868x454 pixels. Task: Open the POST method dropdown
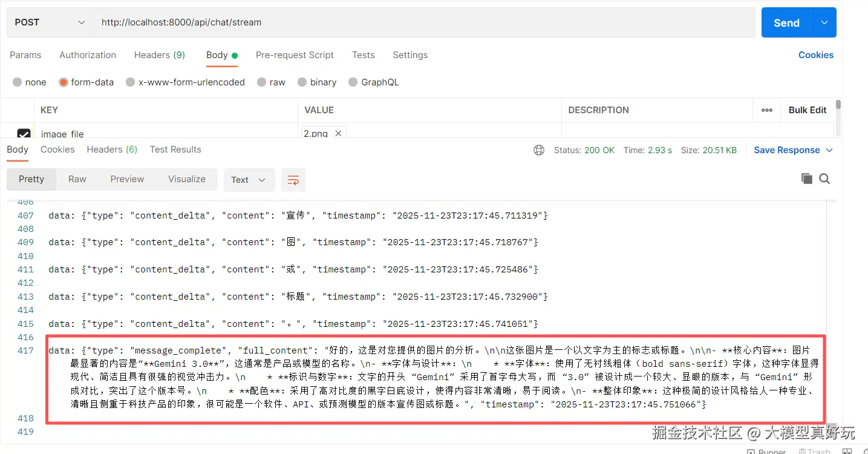pyautogui.click(x=50, y=22)
